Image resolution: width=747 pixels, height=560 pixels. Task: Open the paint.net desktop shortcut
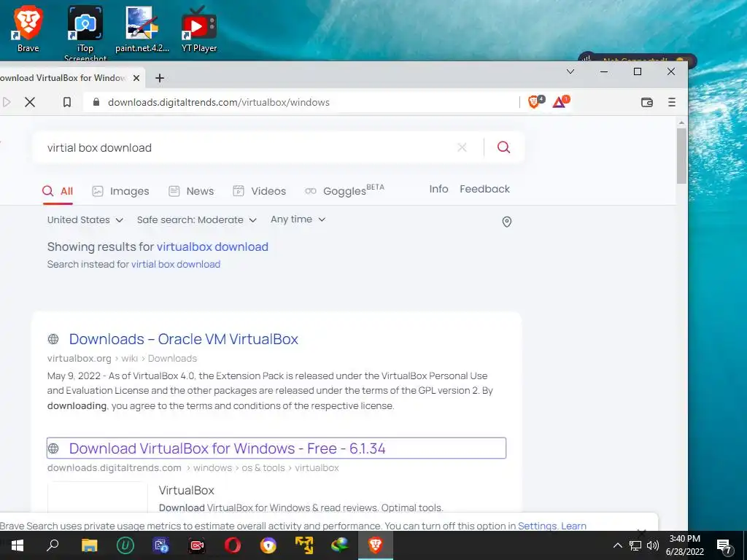[142, 29]
